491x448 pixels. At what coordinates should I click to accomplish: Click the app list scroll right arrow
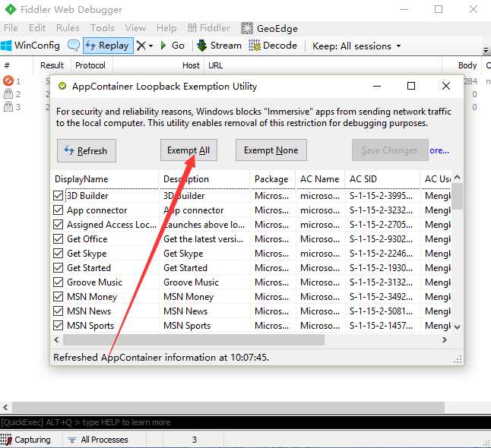[445, 339]
